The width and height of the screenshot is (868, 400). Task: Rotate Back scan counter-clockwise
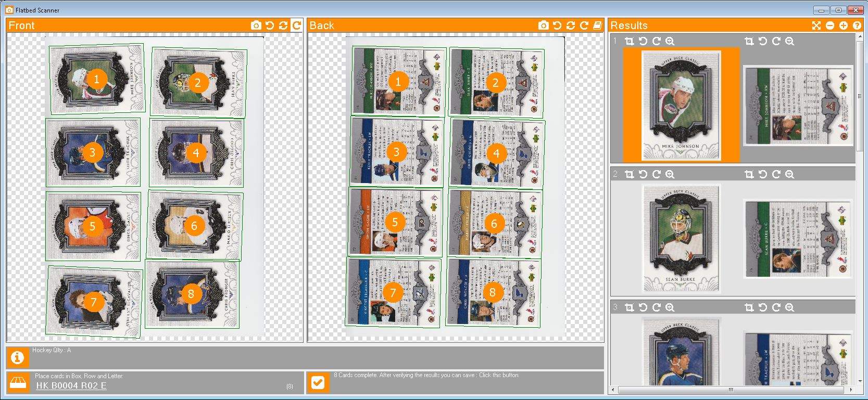click(x=557, y=25)
